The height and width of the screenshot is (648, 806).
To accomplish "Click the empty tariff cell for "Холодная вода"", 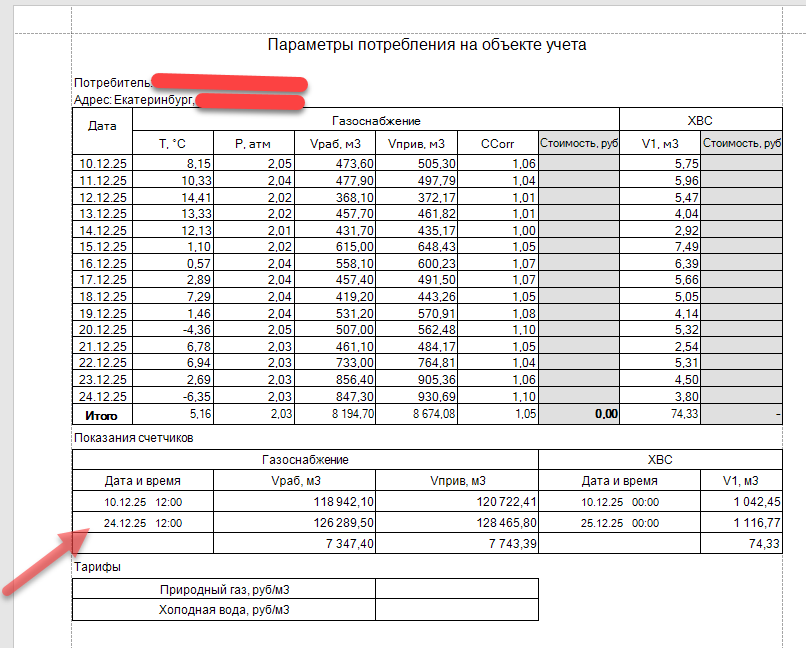I will 456,609.
